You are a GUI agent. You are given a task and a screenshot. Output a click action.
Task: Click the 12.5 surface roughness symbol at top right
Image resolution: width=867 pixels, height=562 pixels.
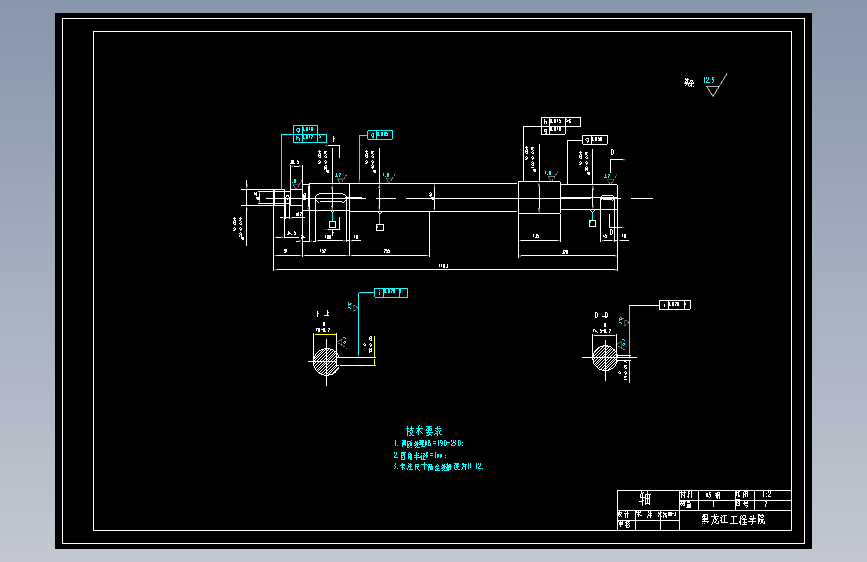[715, 85]
